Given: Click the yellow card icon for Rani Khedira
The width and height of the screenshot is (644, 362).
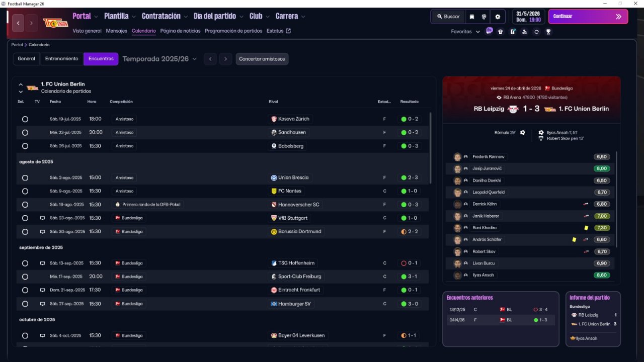Looking at the screenshot, I should coord(586,228).
